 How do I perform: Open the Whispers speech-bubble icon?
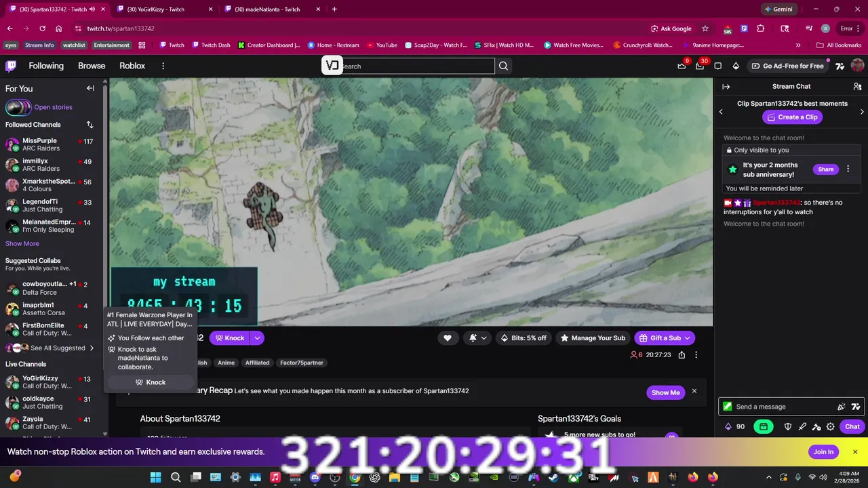[717, 66]
